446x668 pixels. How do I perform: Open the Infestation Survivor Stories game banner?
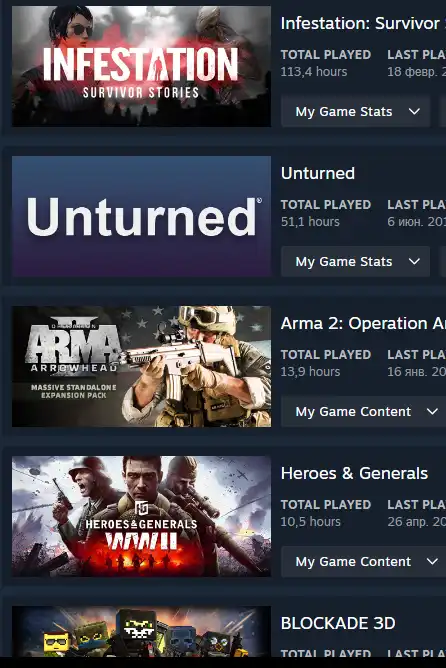(141, 66)
